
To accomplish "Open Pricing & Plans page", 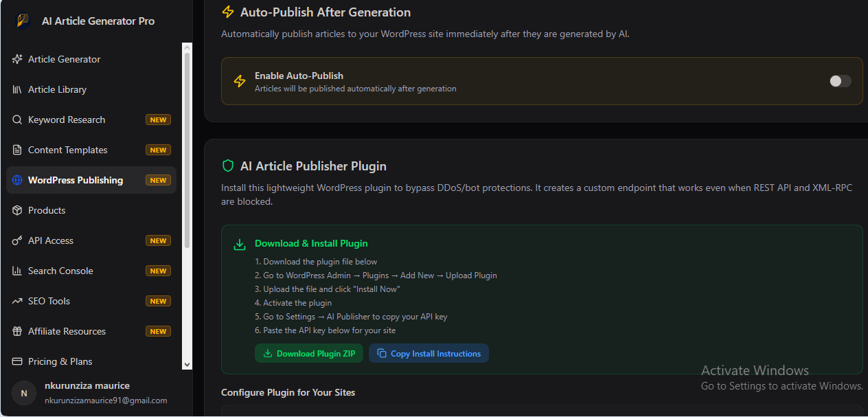I will pos(91,361).
